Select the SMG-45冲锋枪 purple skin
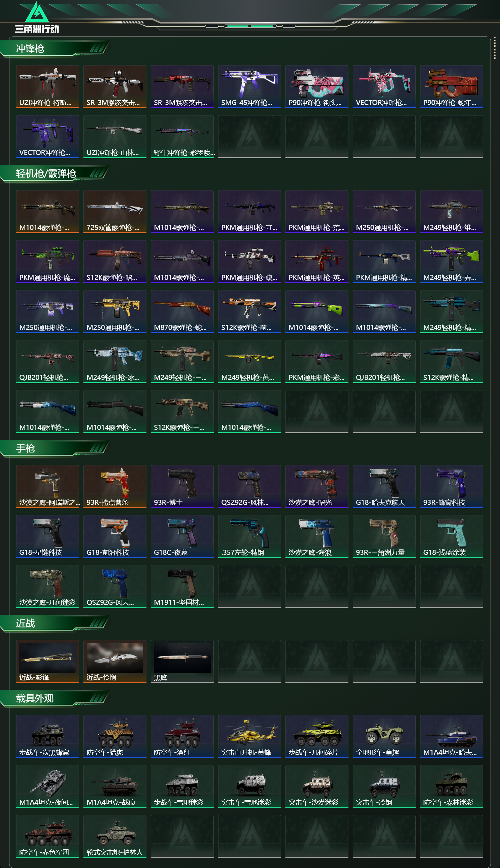The width and height of the screenshot is (500, 868). (249, 87)
